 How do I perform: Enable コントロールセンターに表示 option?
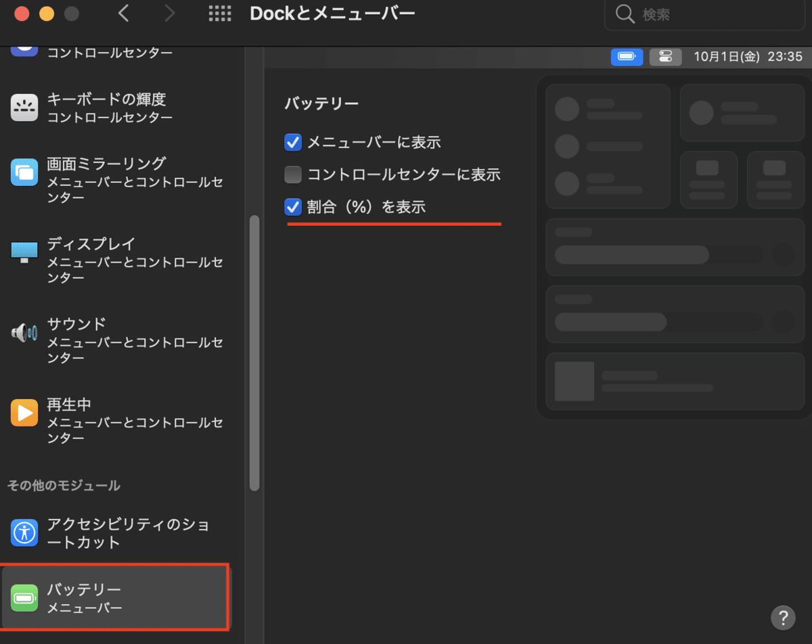pyautogui.click(x=292, y=175)
